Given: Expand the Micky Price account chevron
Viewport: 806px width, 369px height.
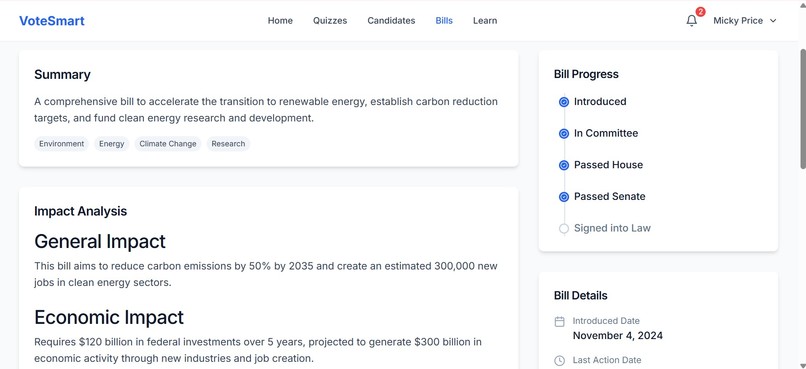Looking at the screenshot, I should tap(772, 21).
